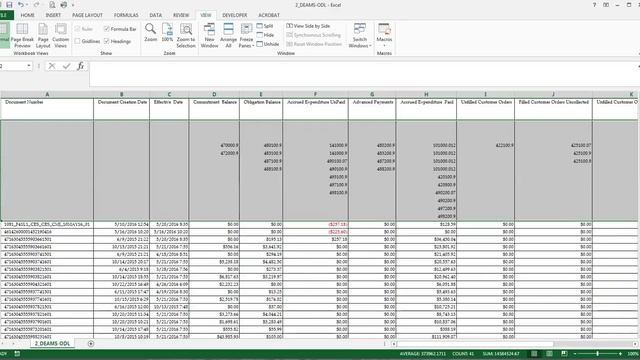Open the DATA ribbon tab
This screenshot has height=360, width=640.
coord(156,15)
